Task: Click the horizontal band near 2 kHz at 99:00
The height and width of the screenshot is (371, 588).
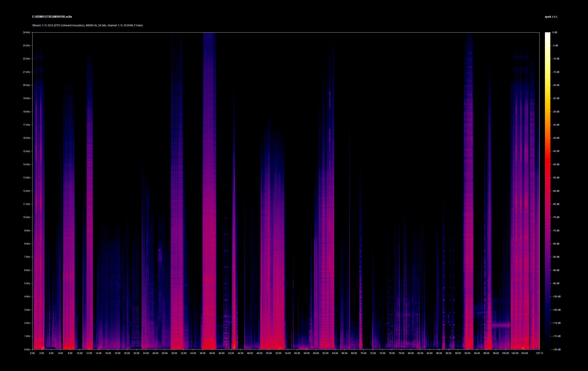Action: pos(501,325)
